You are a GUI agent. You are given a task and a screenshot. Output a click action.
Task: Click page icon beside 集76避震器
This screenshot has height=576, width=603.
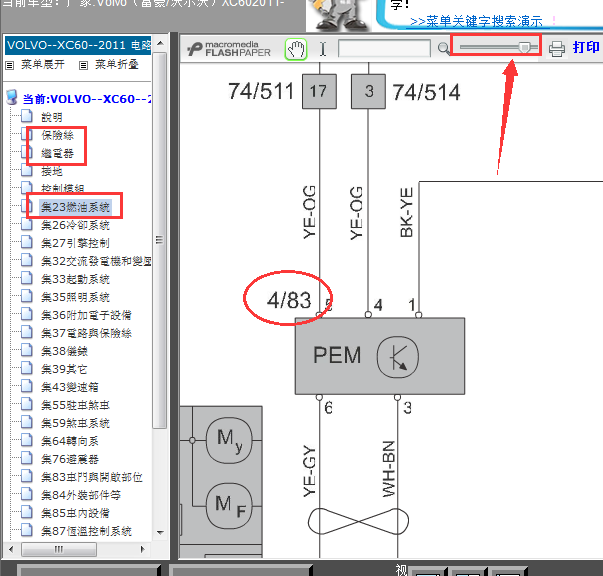coord(27,458)
